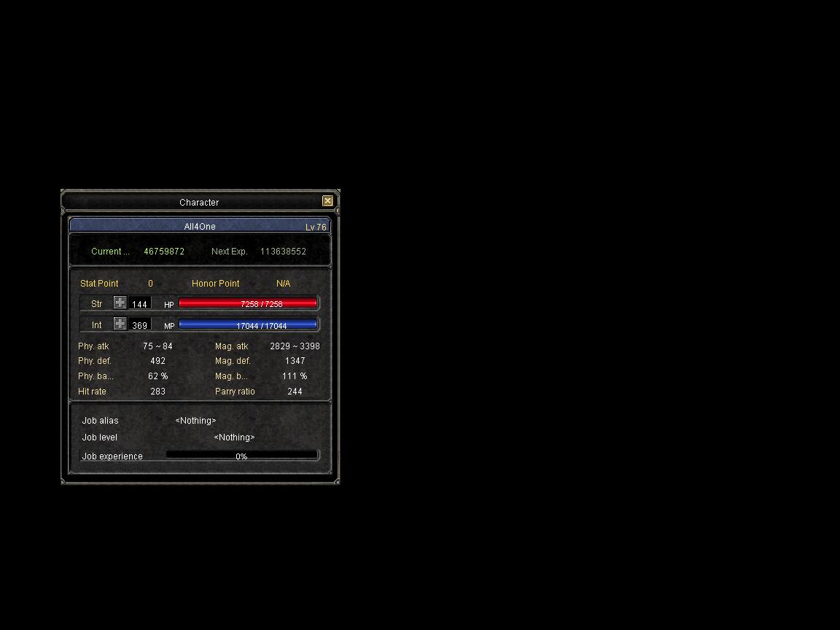Click the Job alias label
The width and height of the screenshot is (840, 630).
pos(100,421)
